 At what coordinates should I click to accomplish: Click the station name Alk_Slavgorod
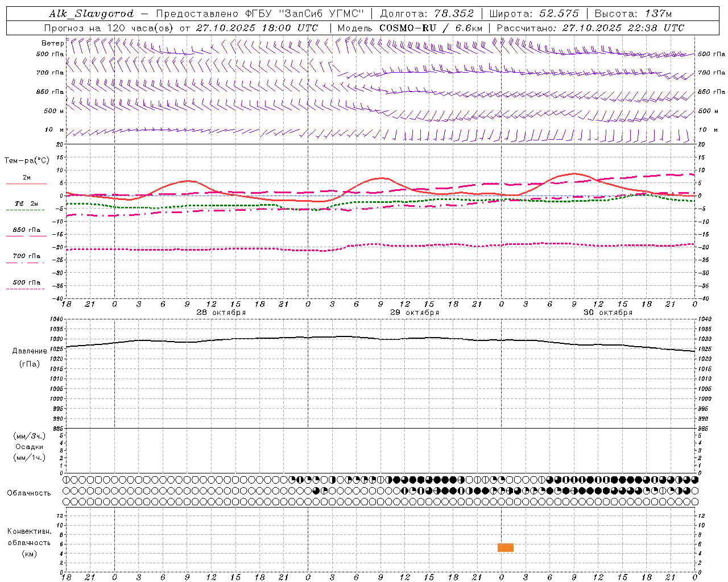click(x=92, y=14)
